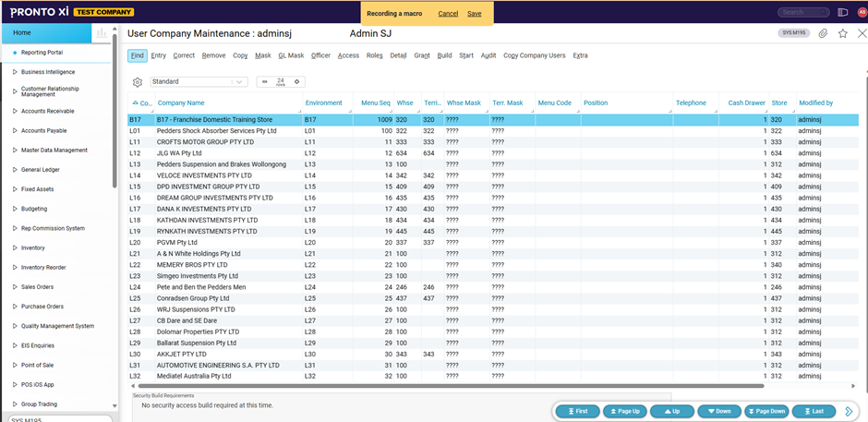This screenshot has height=422, width=868.
Task: Click the SYS M195 badge
Action: point(794,33)
